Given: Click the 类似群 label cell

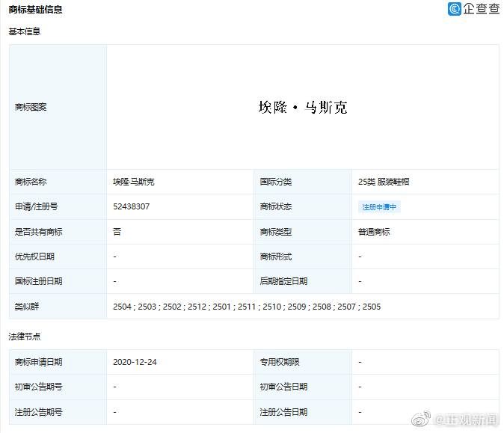Looking at the screenshot, I should pyautogui.click(x=58, y=307).
